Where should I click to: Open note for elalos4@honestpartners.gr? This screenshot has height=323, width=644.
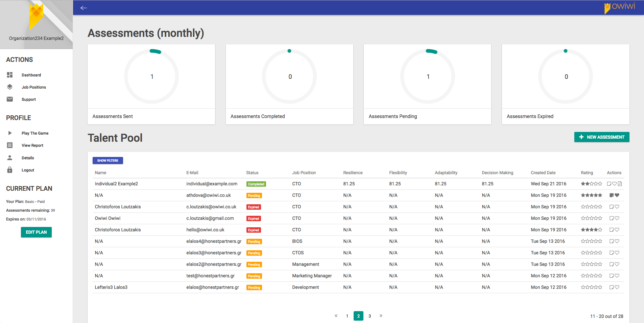[612, 241]
